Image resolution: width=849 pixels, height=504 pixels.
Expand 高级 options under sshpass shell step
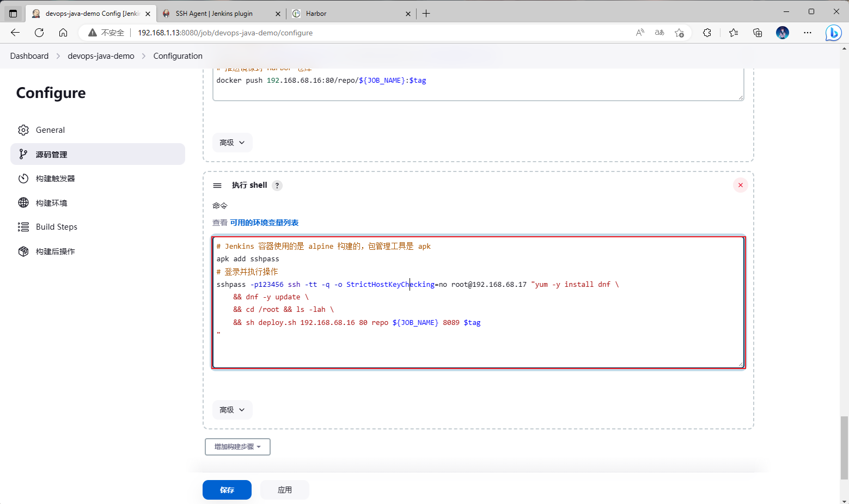pyautogui.click(x=232, y=410)
